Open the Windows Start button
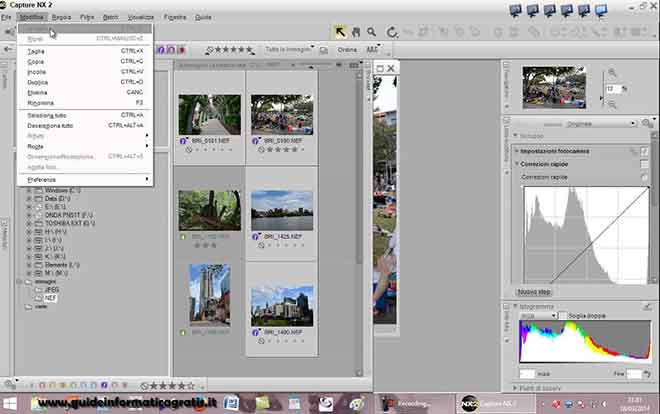 (9, 404)
